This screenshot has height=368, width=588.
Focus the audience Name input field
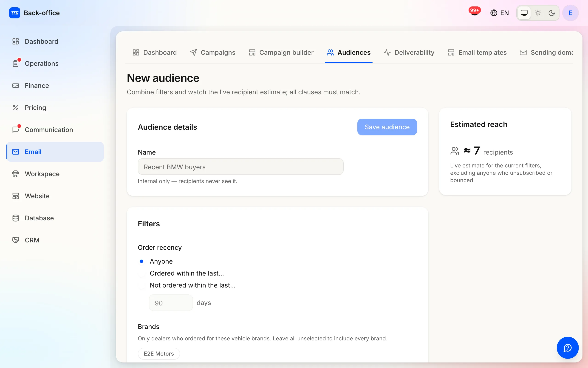(240, 167)
